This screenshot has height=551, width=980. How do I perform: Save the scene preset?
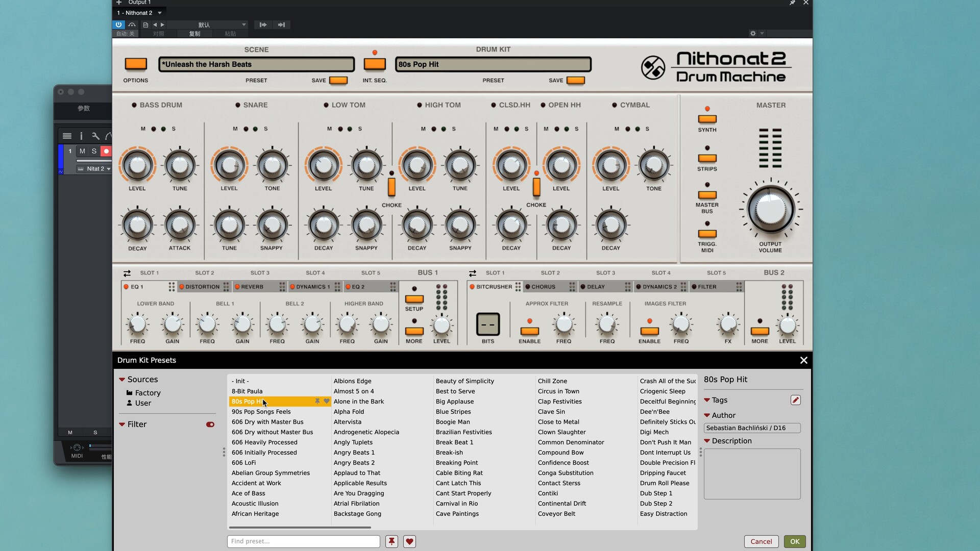coord(338,80)
